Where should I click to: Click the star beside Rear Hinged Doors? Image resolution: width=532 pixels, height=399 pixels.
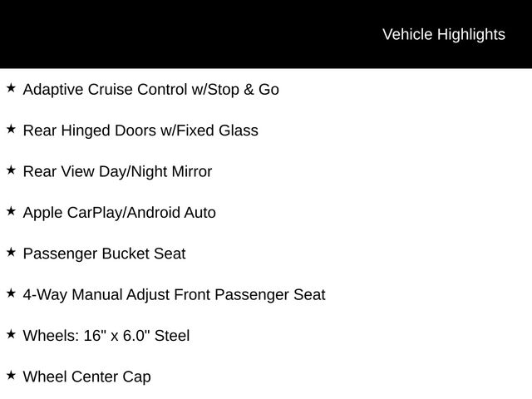(11, 129)
